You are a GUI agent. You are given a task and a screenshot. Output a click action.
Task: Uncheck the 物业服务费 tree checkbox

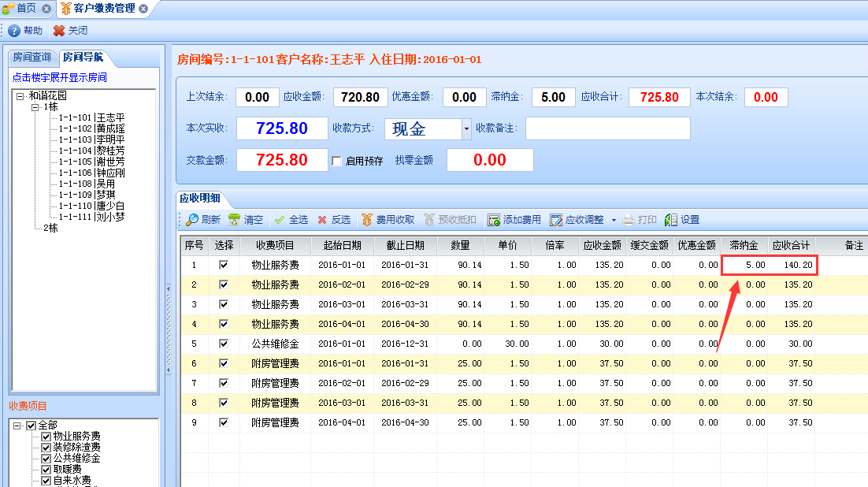[x=46, y=437]
